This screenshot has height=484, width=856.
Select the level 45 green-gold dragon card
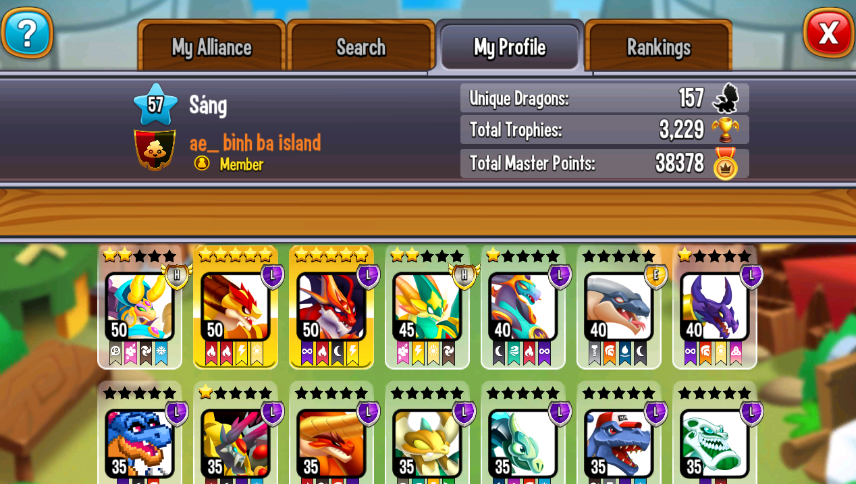point(427,307)
